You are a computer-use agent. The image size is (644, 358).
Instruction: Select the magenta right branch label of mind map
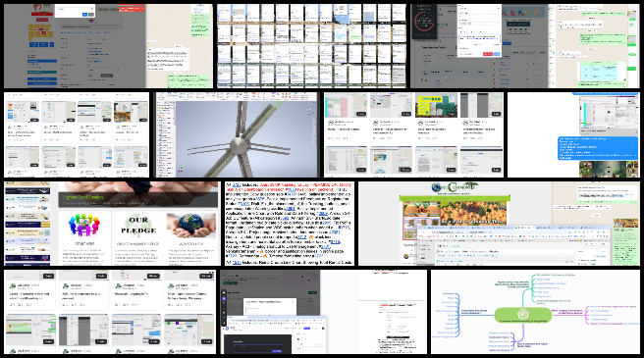click(x=566, y=312)
